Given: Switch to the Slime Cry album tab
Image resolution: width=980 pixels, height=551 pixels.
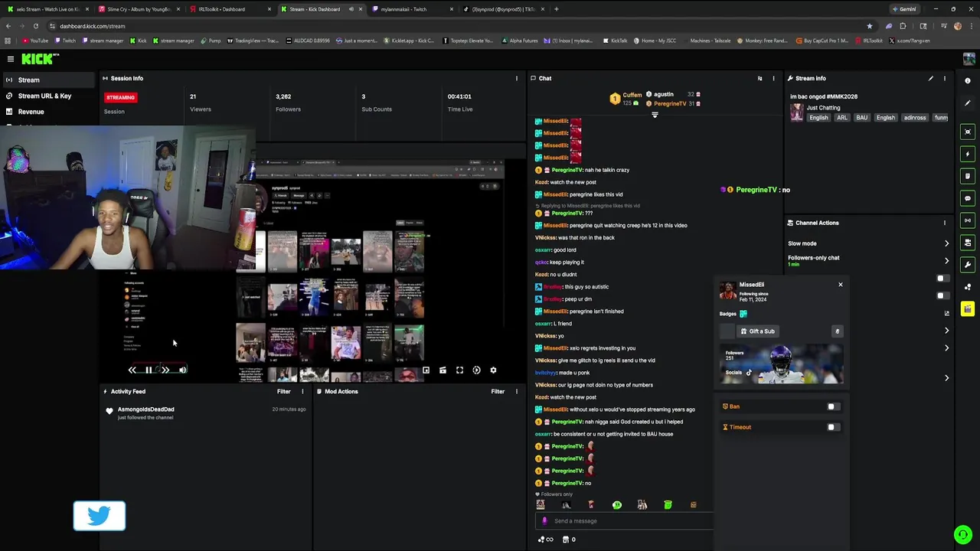Looking at the screenshot, I should (x=138, y=9).
